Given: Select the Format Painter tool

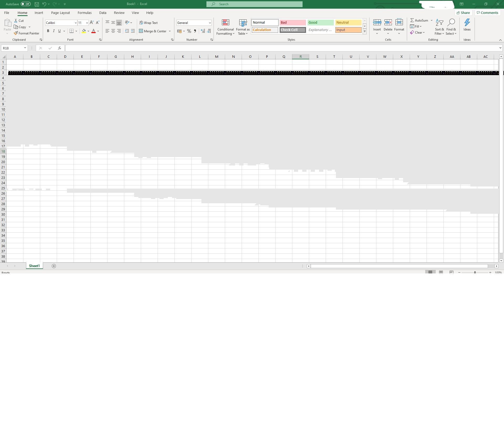Looking at the screenshot, I should (x=27, y=33).
